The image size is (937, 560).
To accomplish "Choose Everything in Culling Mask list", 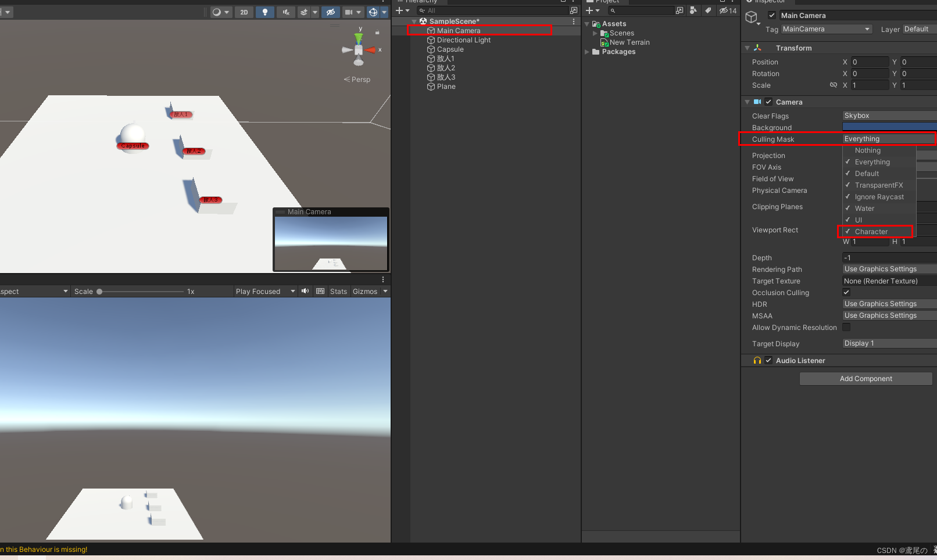I will pos(879,162).
